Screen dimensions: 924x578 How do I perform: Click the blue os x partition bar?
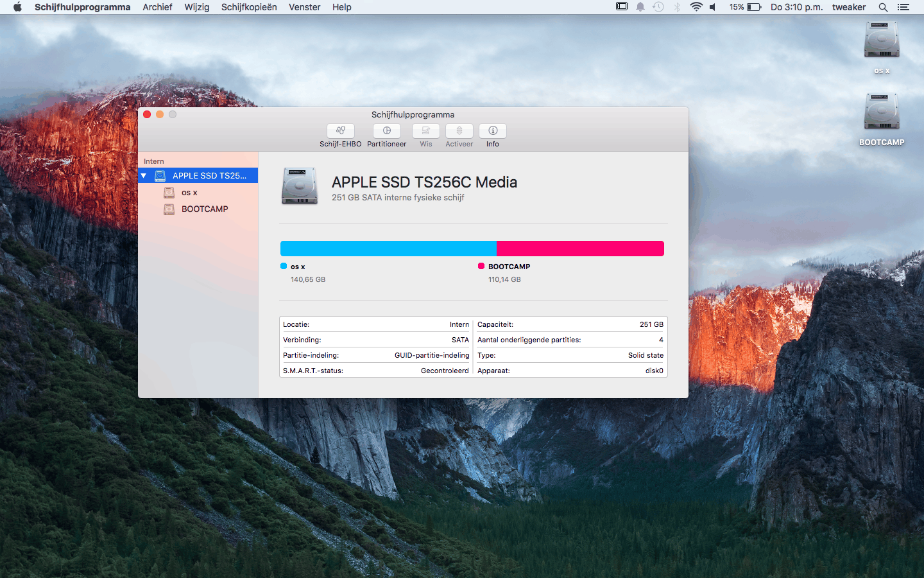(388, 249)
